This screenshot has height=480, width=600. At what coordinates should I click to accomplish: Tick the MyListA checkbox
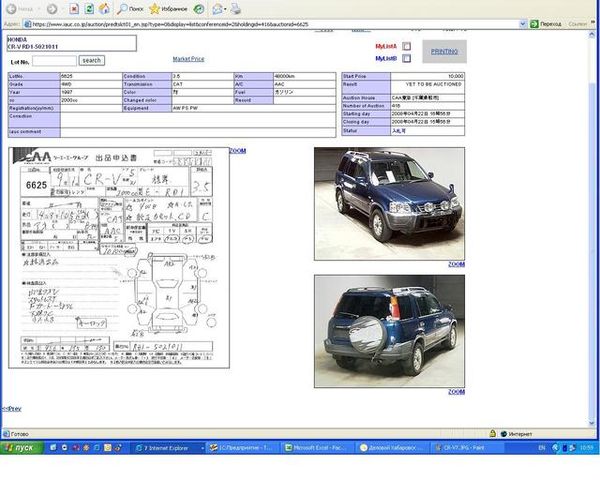[407, 46]
